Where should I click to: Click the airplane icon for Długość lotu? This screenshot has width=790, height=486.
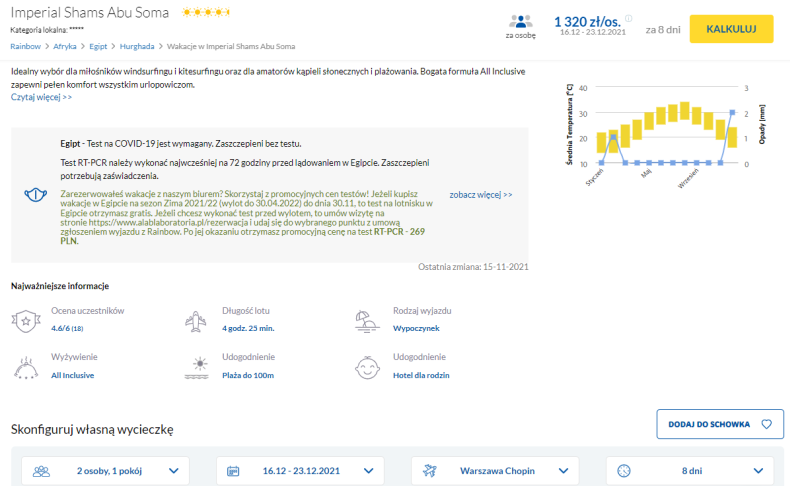click(196, 321)
